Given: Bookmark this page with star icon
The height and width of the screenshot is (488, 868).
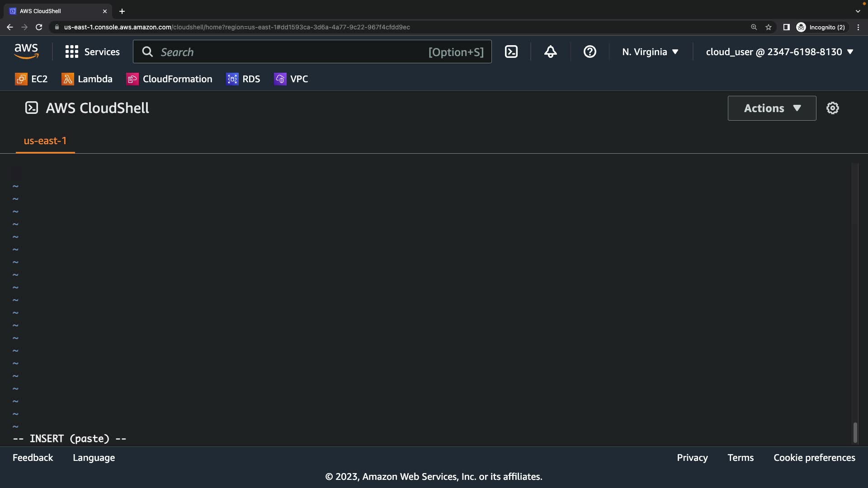Looking at the screenshot, I should pos(769,27).
